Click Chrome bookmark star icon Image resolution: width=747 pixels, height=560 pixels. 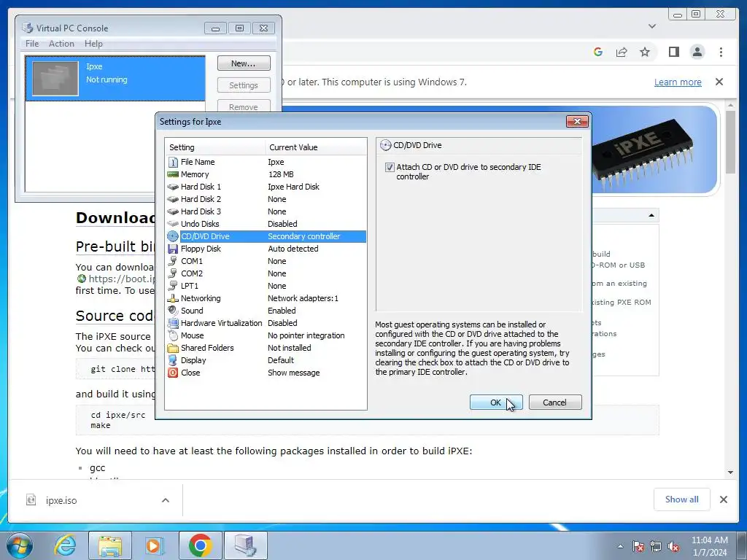coord(645,52)
